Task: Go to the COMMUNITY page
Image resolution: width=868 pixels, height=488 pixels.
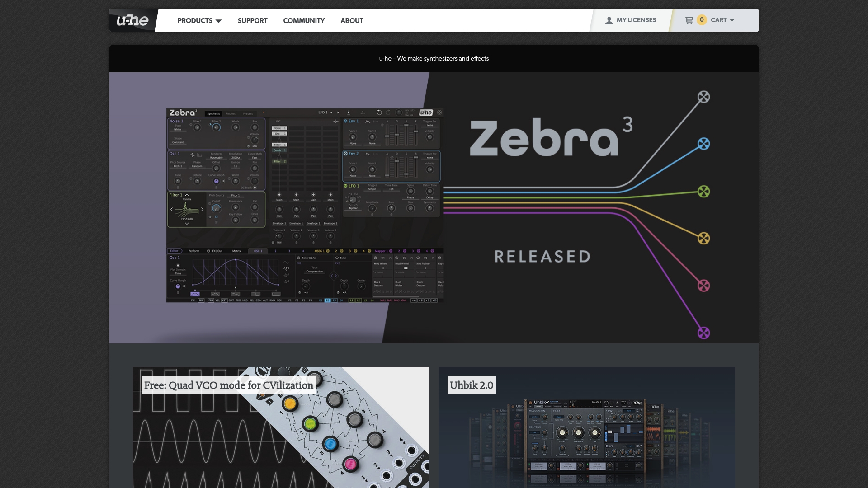Action: coord(304,21)
